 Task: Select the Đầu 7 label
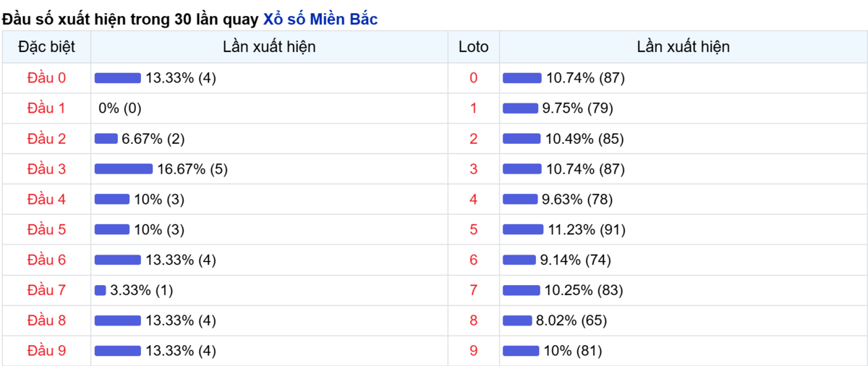click(x=46, y=291)
